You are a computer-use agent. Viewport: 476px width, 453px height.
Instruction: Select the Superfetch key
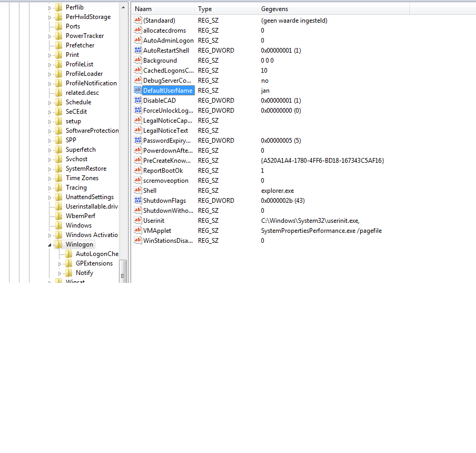[x=81, y=150]
